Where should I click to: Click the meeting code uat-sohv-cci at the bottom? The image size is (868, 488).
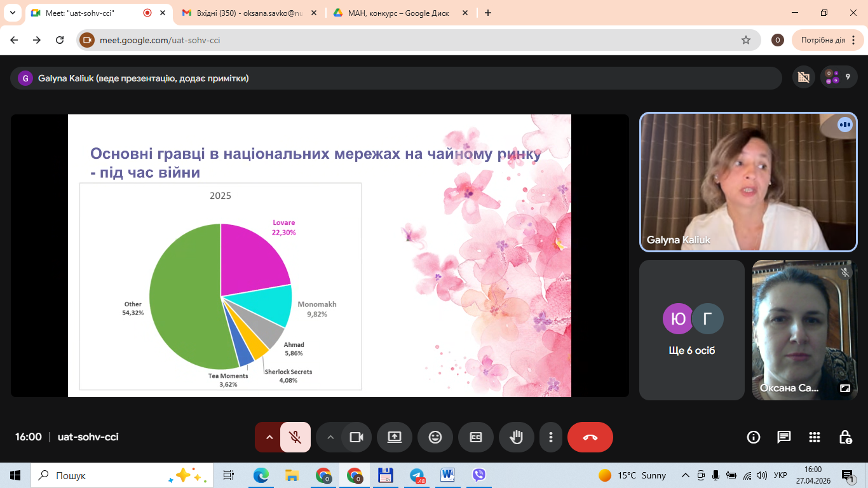tap(88, 437)
